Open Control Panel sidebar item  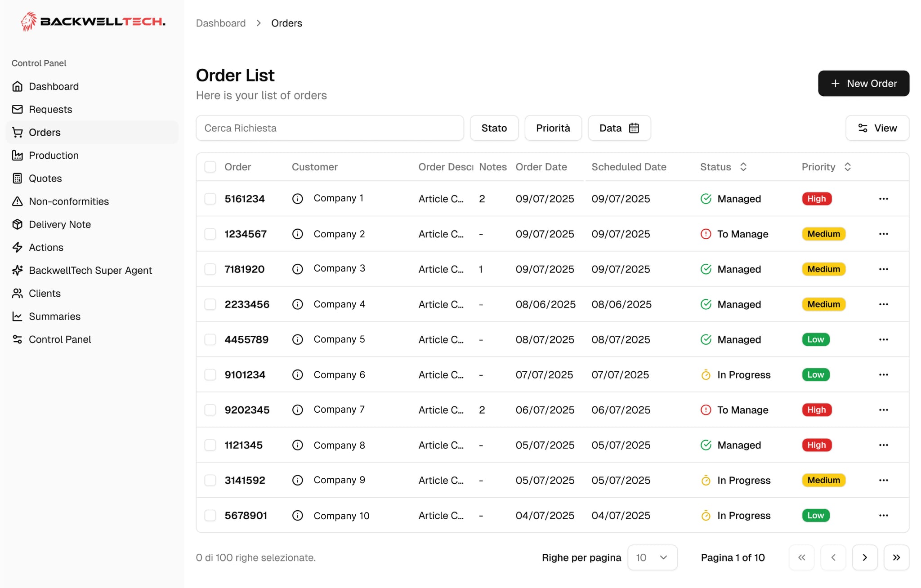tap(92, 339)
